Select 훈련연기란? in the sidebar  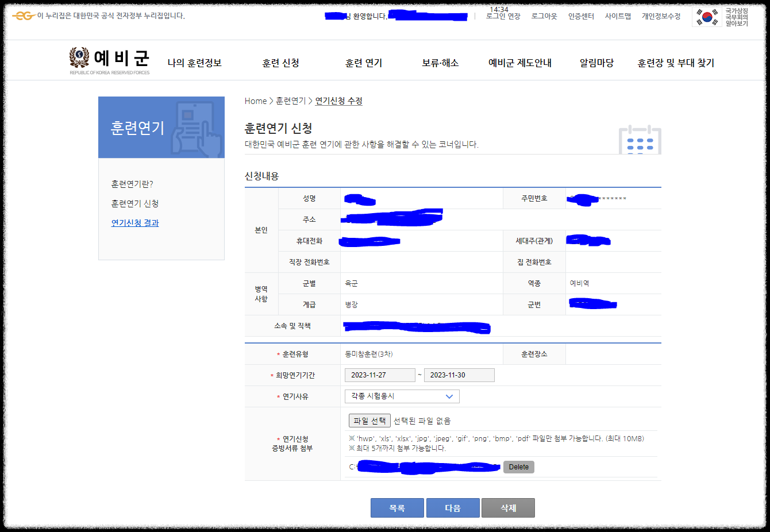click(132, 184)
